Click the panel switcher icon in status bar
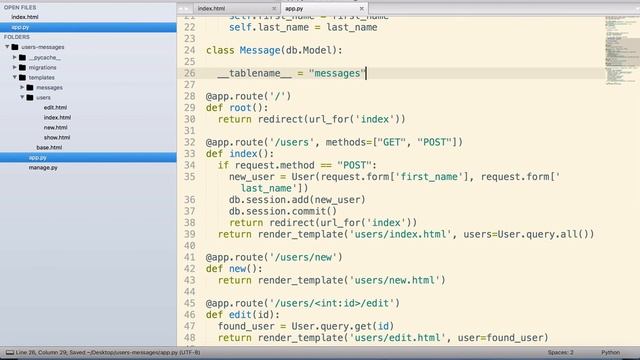 click(10, 353)
